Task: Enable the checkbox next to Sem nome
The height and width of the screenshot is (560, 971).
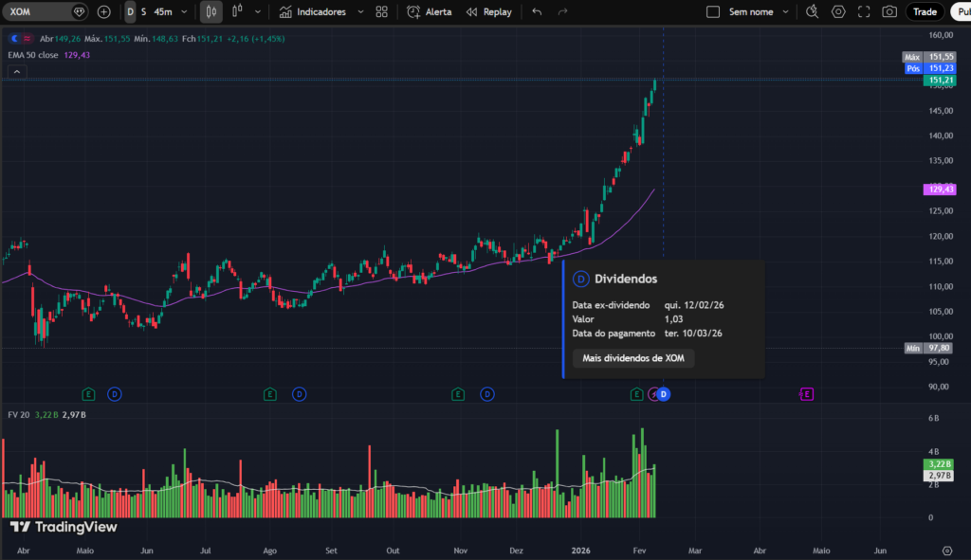Action: point(713,11)
